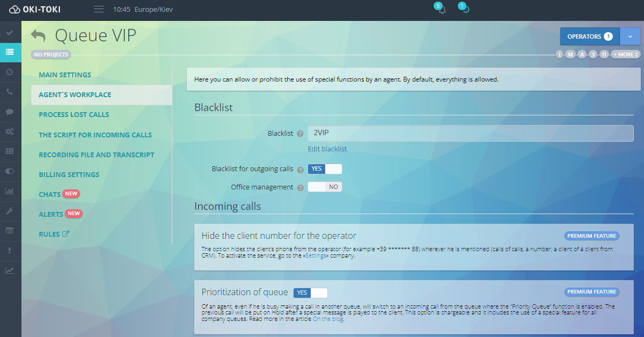Viewport: 644px width, 337px height.
Task: Expand the arrow next to Operators button
Action: [630, 36]
